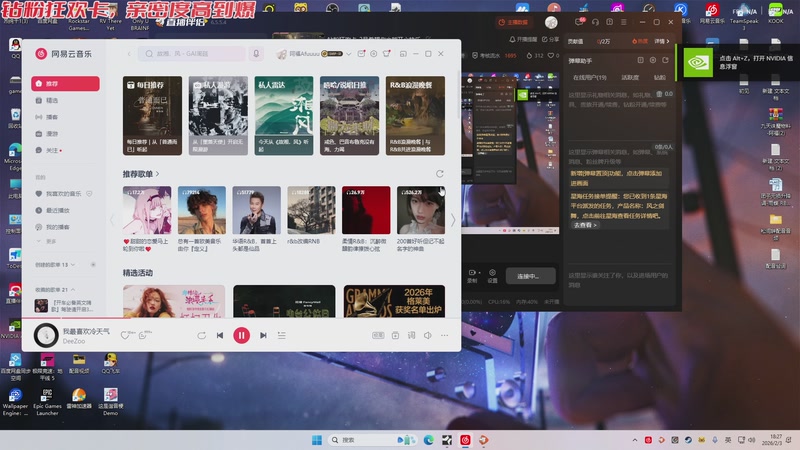This screenshot has height=450, width=800.
Task: Open R&B浪漫晚餐 card
Action: pos(415,115)
